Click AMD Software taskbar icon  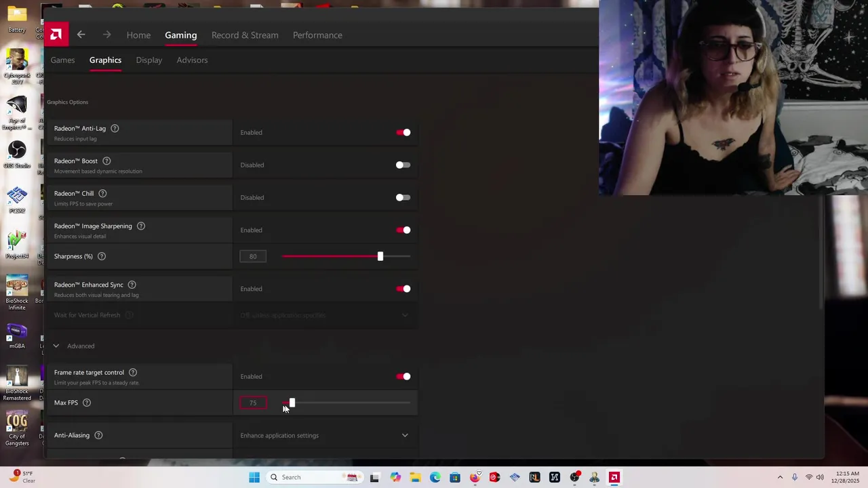(x=614, y=477)
